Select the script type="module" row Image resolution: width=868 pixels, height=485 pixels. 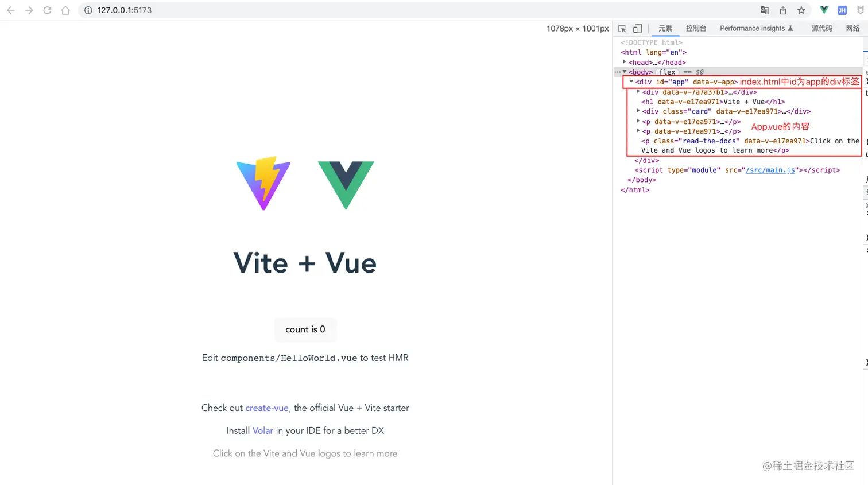(x=738, y=170)
